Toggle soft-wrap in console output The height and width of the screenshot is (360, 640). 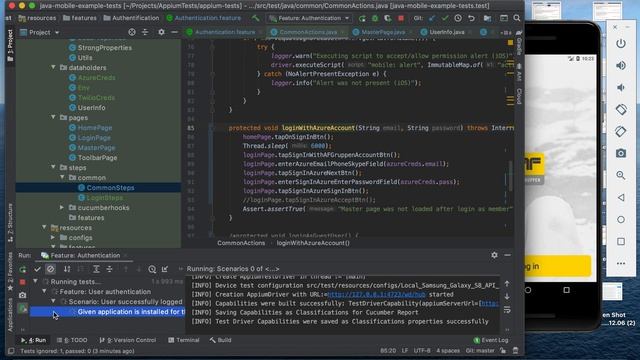click(x=507, y=310)
